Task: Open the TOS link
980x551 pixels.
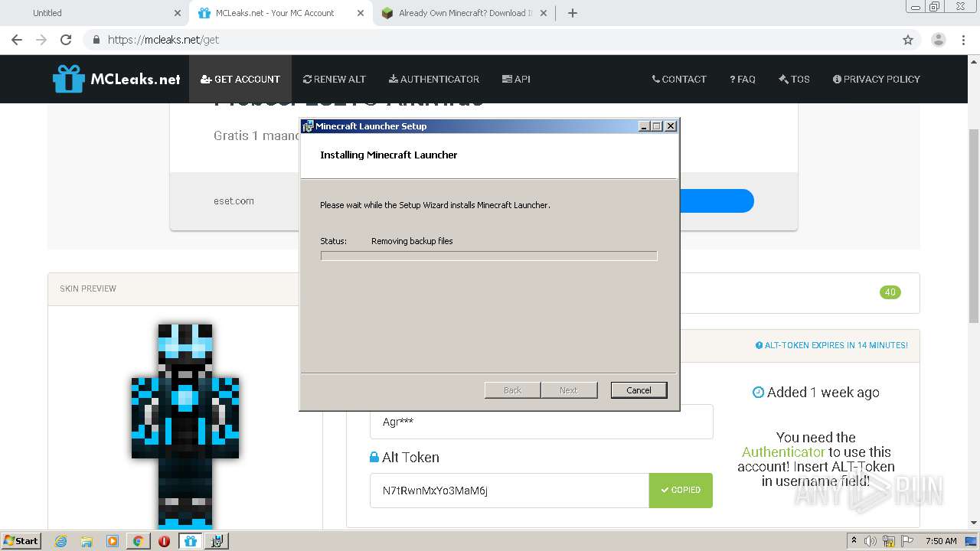Action: [794, 79]
